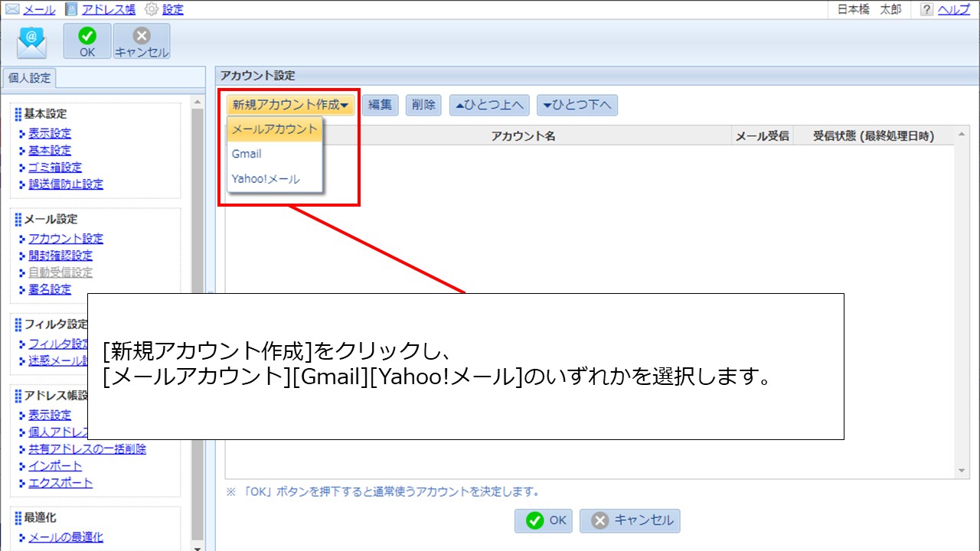The width and height of the screenshot is (980, 551).
Task: Click the アカウント名 column header
Action: [524, 135]
